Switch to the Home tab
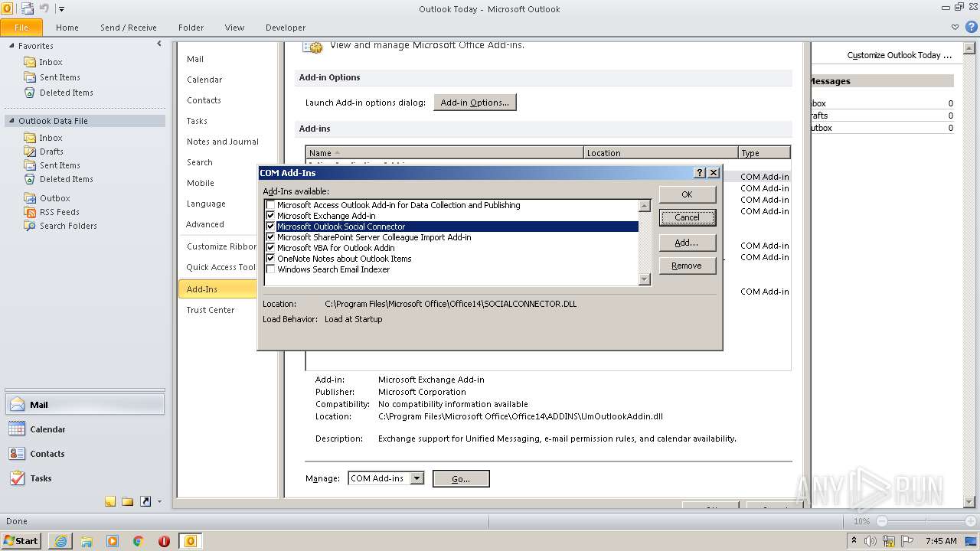 click(67, 28)
